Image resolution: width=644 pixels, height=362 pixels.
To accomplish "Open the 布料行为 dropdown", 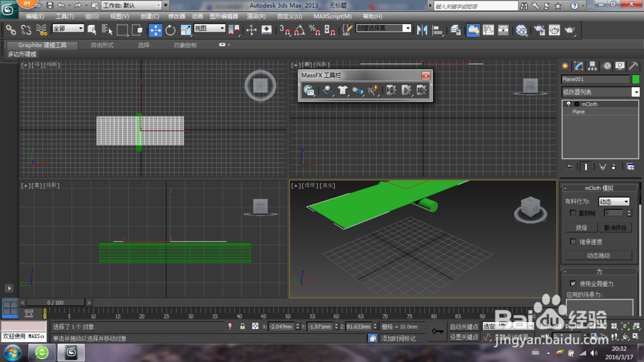I will pos(614,202).
